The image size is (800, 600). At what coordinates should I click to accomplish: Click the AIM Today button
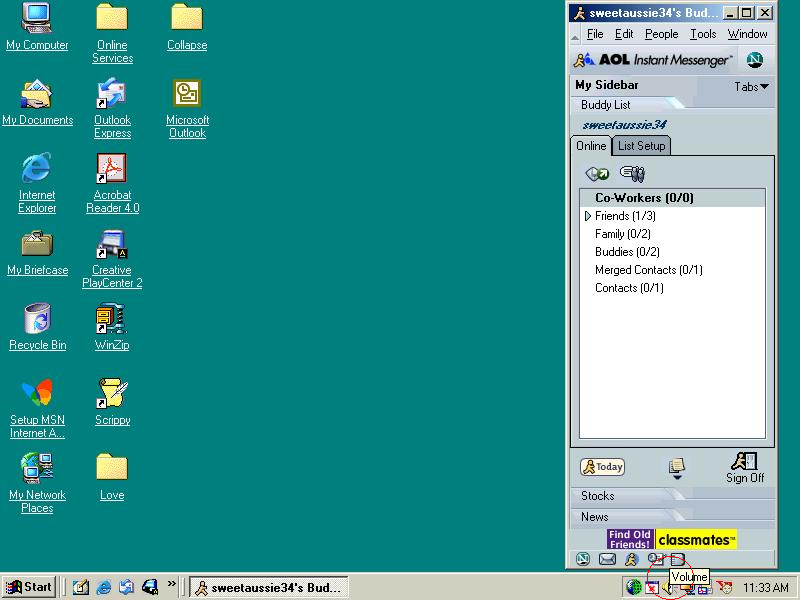(602, 467)
